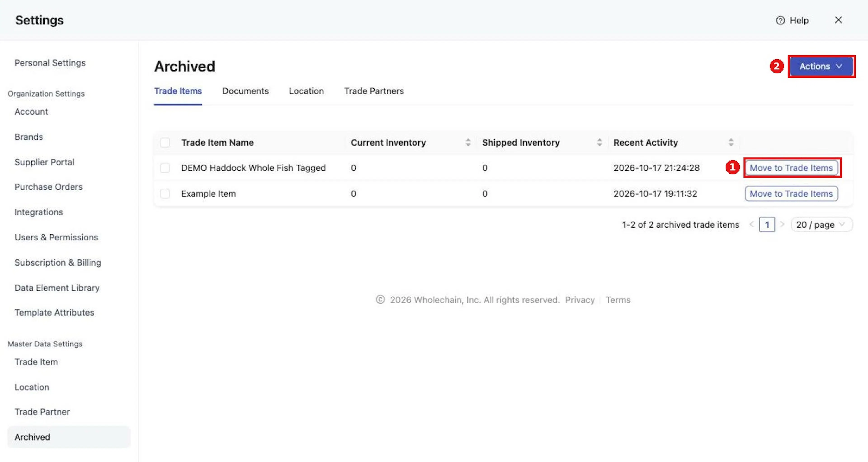Open the Actions dropdown button

click(x=821, y=66)
